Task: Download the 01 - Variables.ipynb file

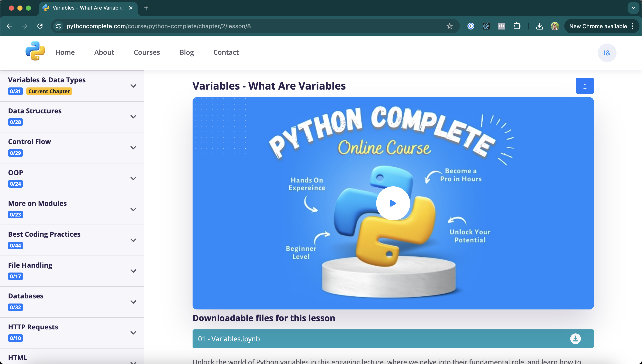Action: (x=576, y=339)
